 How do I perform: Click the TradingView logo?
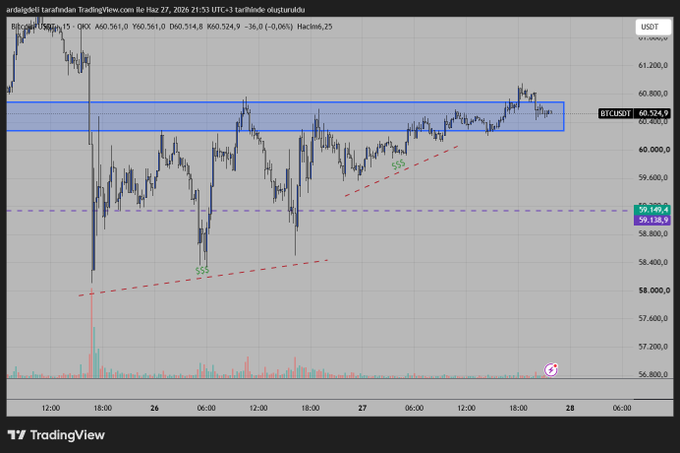(x=56, y=435)
